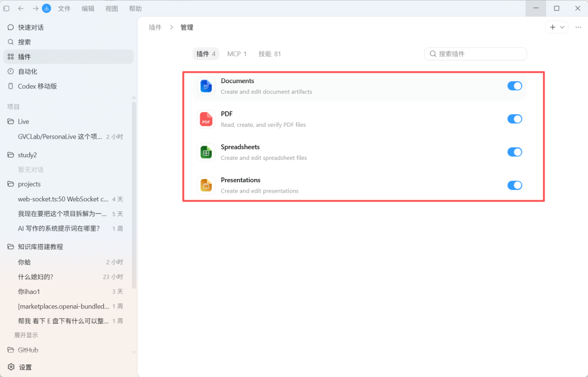Screen dimensions: 588x377
Task: Click the projects folder icon
Action: click(10, 184)
